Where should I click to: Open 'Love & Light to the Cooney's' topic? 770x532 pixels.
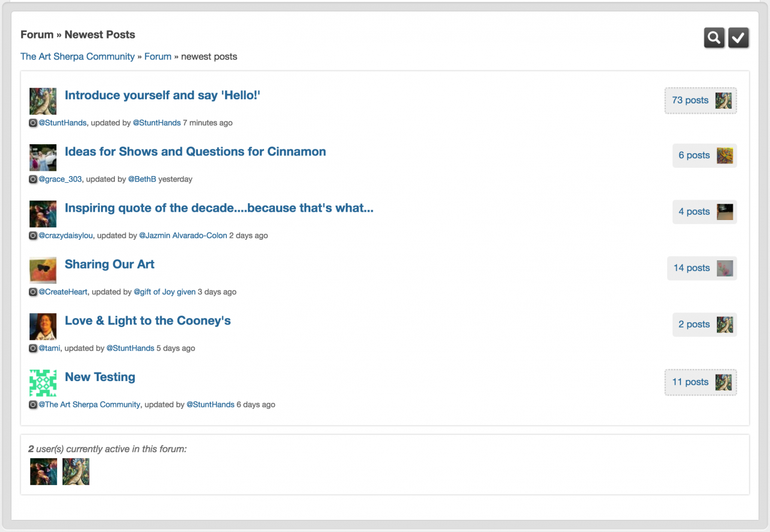147,321
